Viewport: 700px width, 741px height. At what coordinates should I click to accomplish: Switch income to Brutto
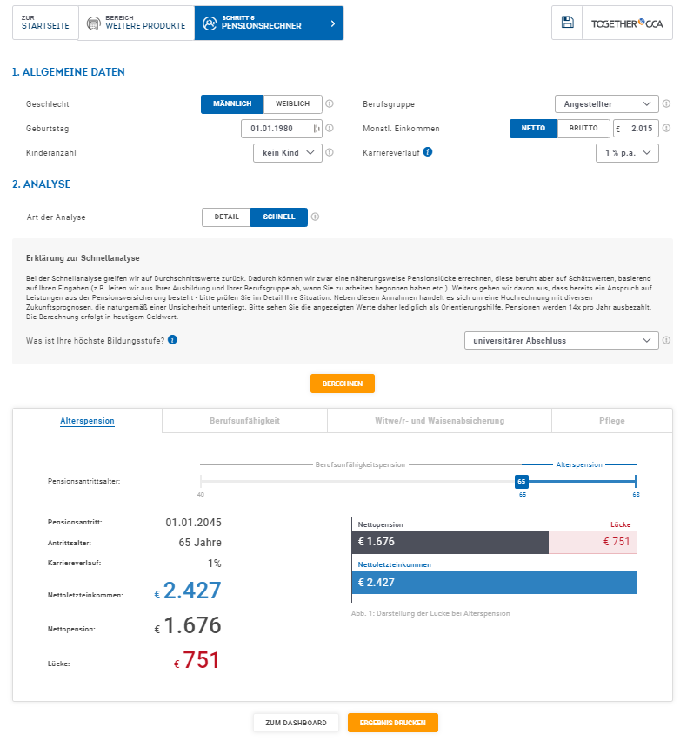click(583, 129)
